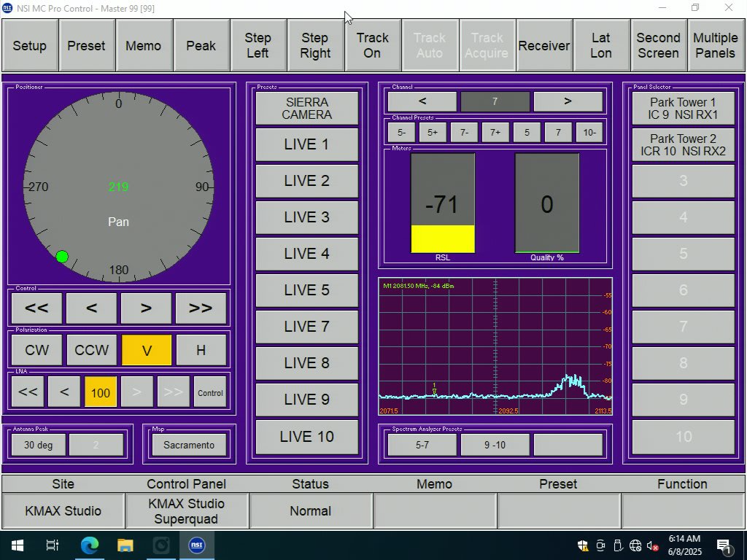The height and width of the screenshot is (560, 747).
Task: Open the Setup menu
Action: 30,45
